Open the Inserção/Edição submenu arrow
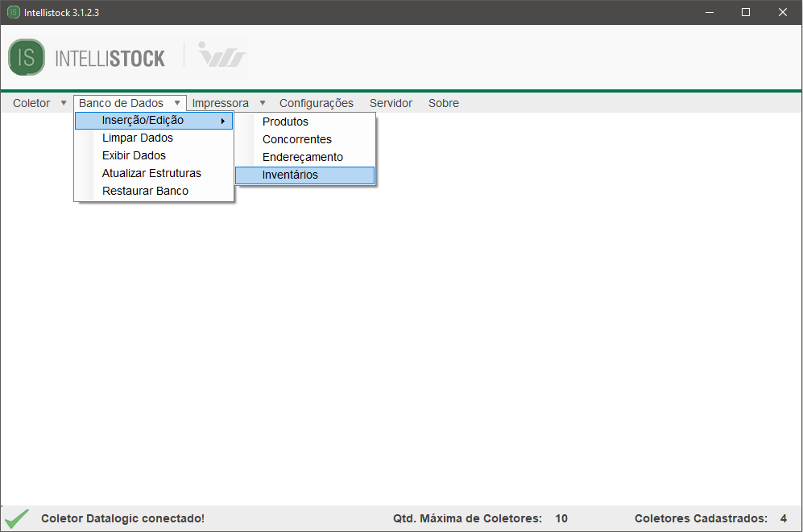This screenshot has height=532, width=803. (x=222, y=121)
